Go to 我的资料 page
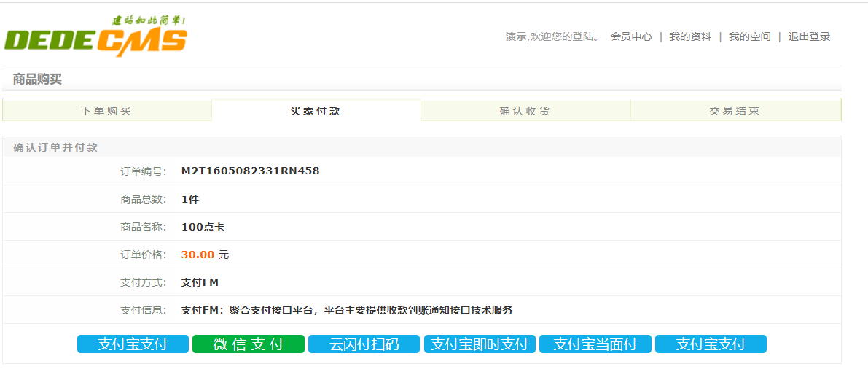Viewport: 868px width, 391px height. [690, 36]
